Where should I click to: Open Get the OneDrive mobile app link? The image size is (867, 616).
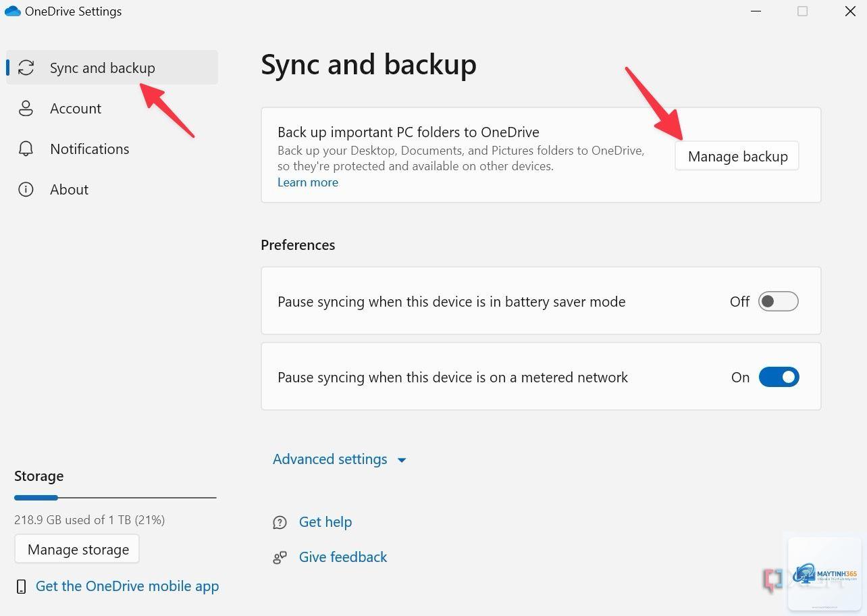127,586
